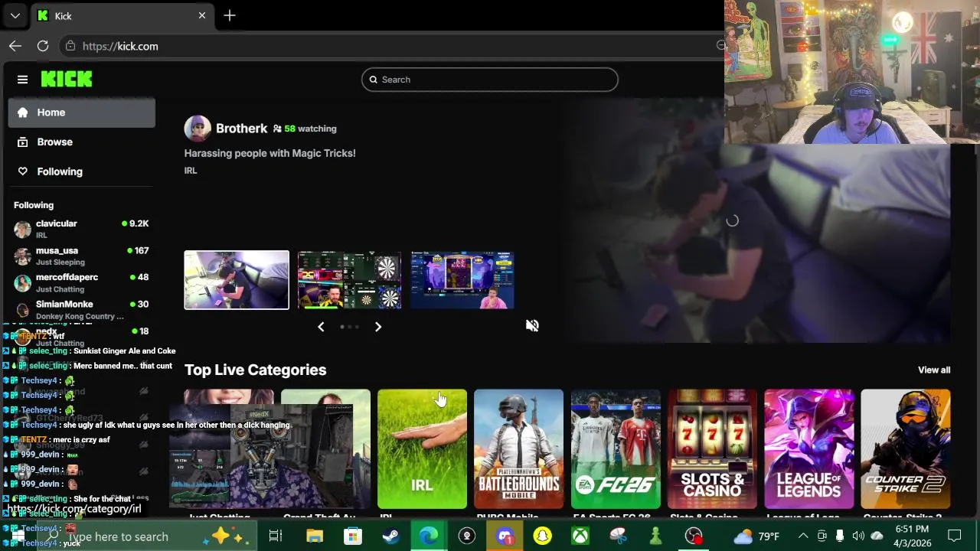
Task: Select the first featured stream thumbnail
Action: click(237, 280)
